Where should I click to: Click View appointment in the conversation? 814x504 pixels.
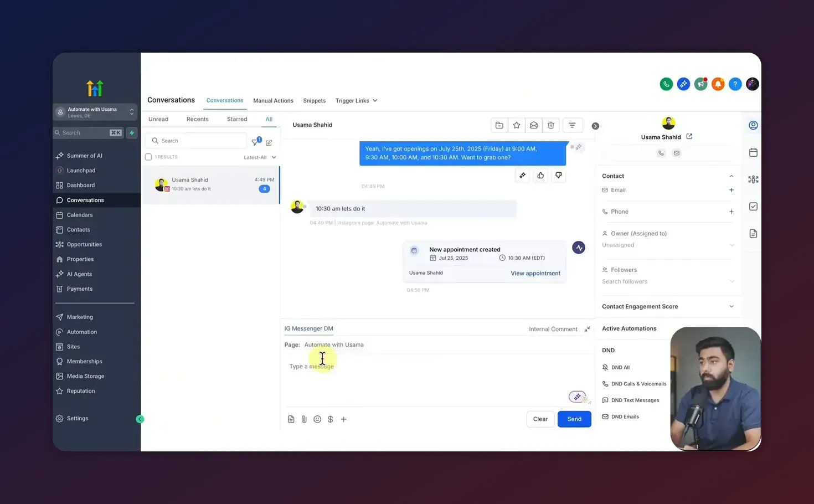[535, 273]
